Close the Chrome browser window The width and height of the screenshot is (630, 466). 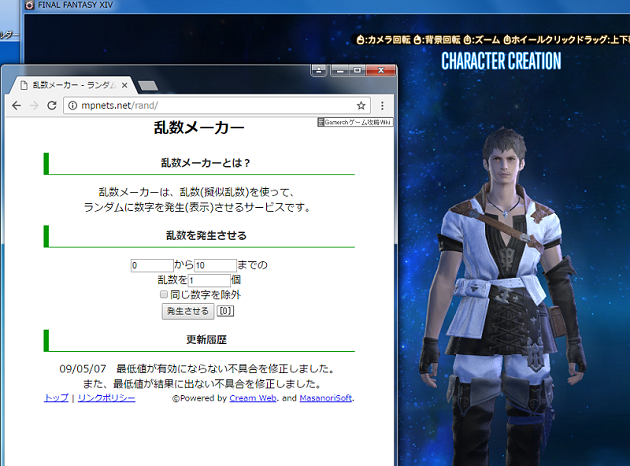coord(381,71)
